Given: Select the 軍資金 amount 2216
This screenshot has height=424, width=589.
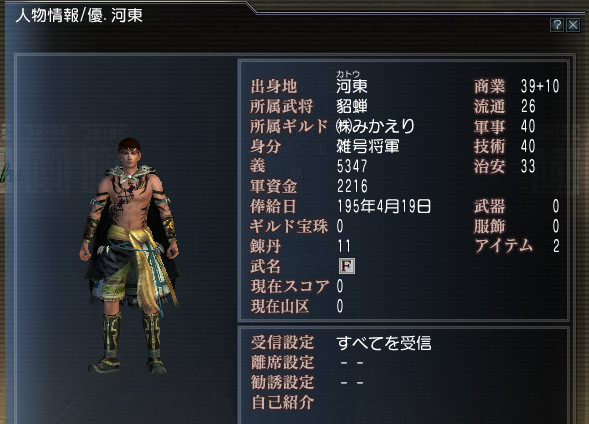Looking at the screenshot, I should pyautogui.click(x=352, y=186).
